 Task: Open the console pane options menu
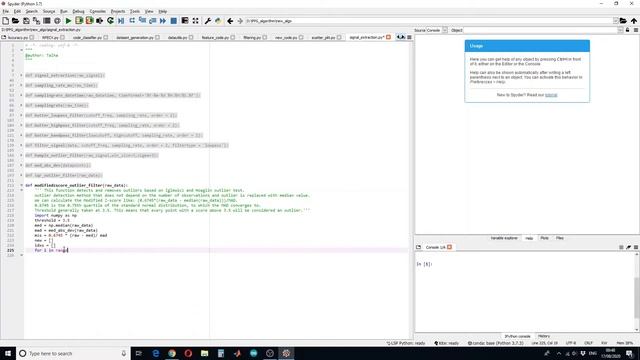click(636, 247)
